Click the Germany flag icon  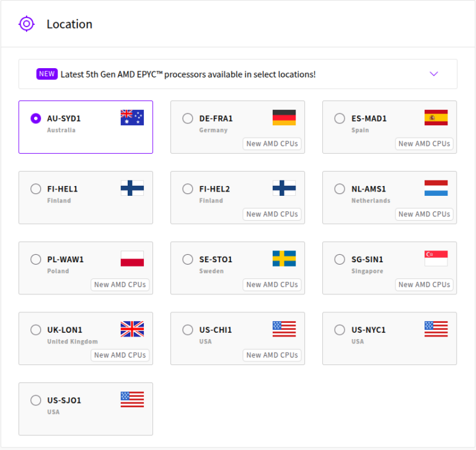[x=284, y=118]
